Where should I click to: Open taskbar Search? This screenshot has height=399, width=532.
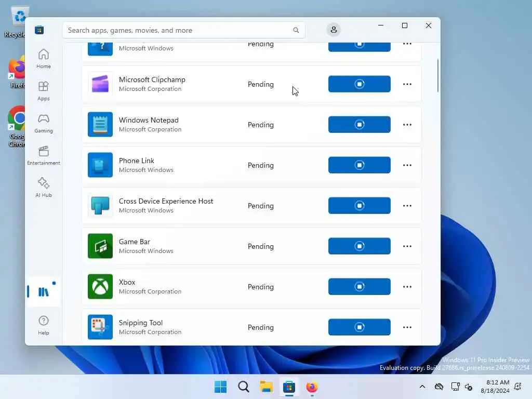[244, 387]
